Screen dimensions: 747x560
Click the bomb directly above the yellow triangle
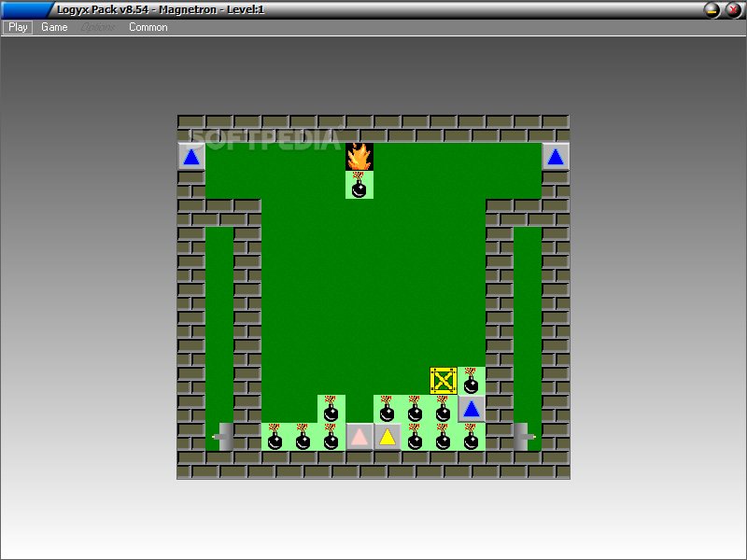(388, 409)
